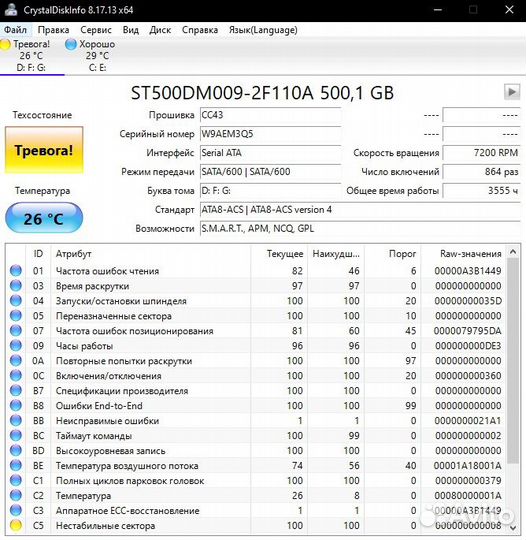Open the Диск menu

(x=160, y=30)
